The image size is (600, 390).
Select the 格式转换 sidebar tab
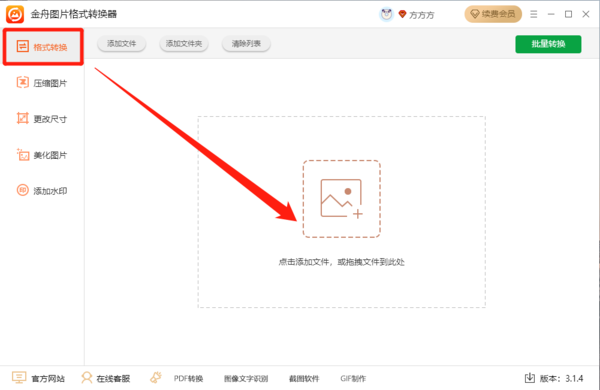click(43, 47)
